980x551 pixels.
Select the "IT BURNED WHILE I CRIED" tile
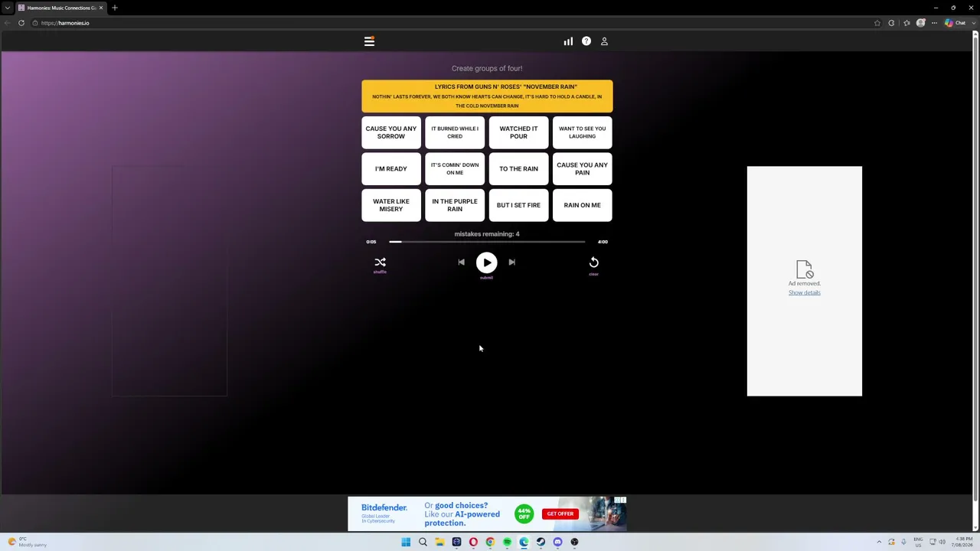(455, 132)
